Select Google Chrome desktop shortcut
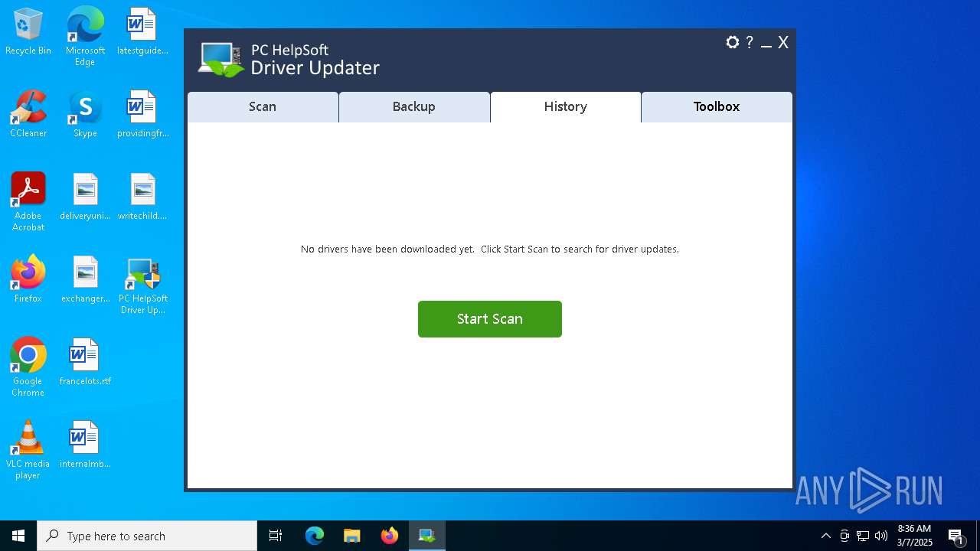The image size is (980, 551). click(x=28, y=367)
